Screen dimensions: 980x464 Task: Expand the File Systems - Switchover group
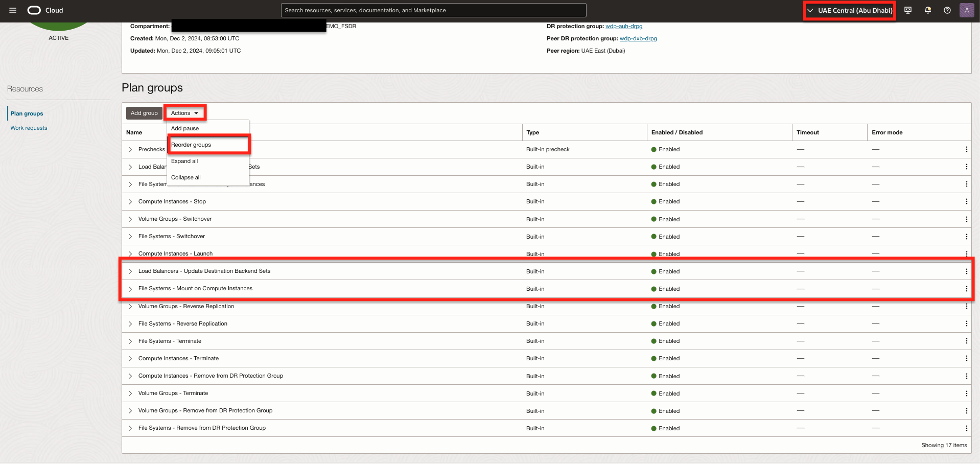130,237
